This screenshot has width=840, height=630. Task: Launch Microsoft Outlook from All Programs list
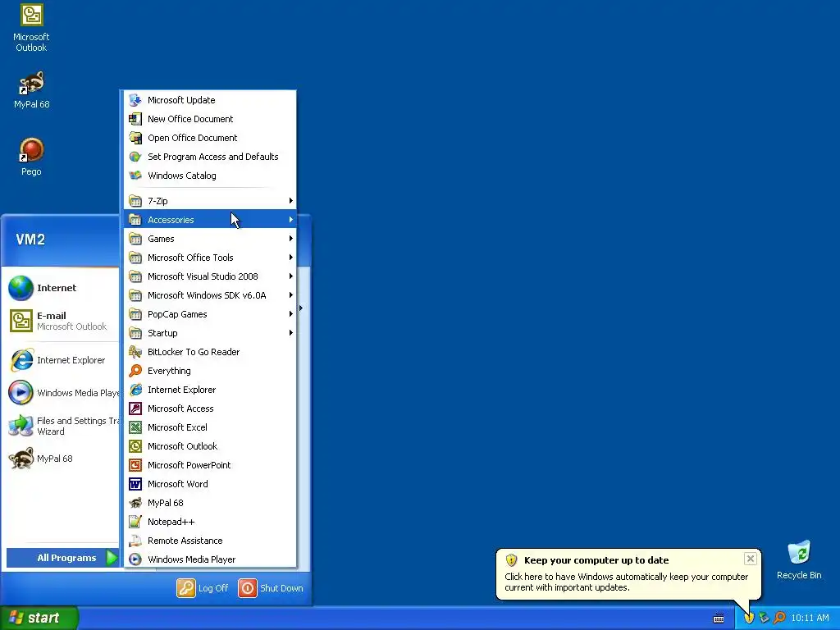pos(209,446)
